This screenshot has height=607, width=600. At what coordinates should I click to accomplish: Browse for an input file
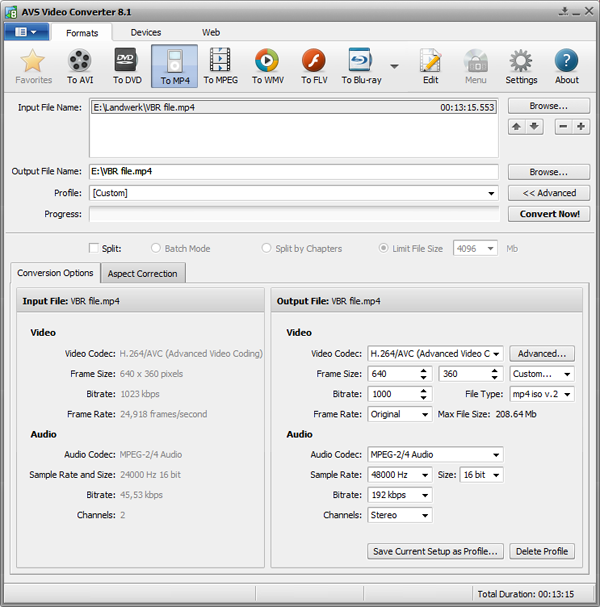click(549, 106)
